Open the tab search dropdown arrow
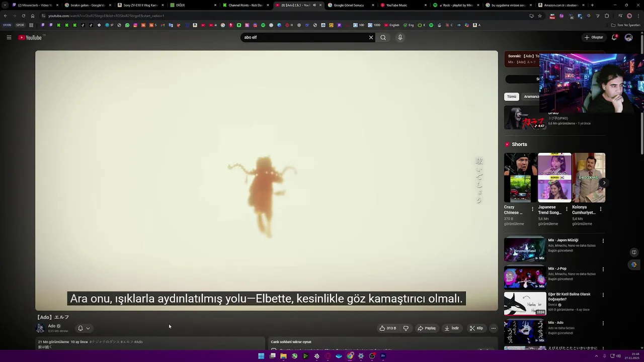Screen dimensions: 644x362 pyautogui.click(x=5, y=5)
